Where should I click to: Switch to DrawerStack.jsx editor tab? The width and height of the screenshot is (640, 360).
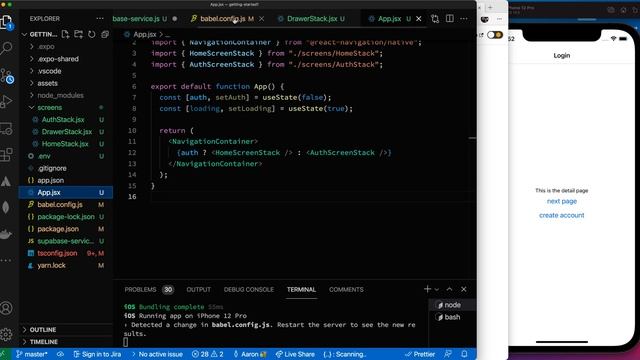pyautogui.click(x=315, y=19)
